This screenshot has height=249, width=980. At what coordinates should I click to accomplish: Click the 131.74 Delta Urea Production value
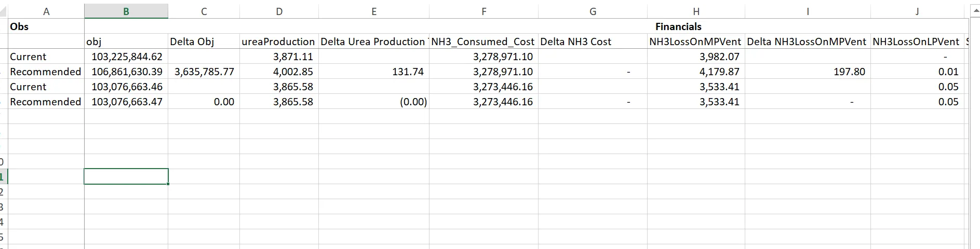[374, 72]
